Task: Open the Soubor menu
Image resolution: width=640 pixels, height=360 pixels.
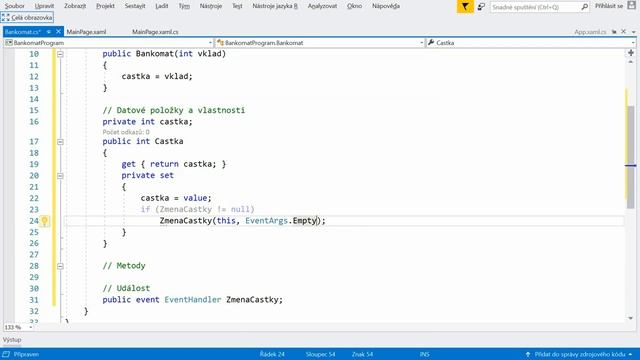Action: click(15, 6)
